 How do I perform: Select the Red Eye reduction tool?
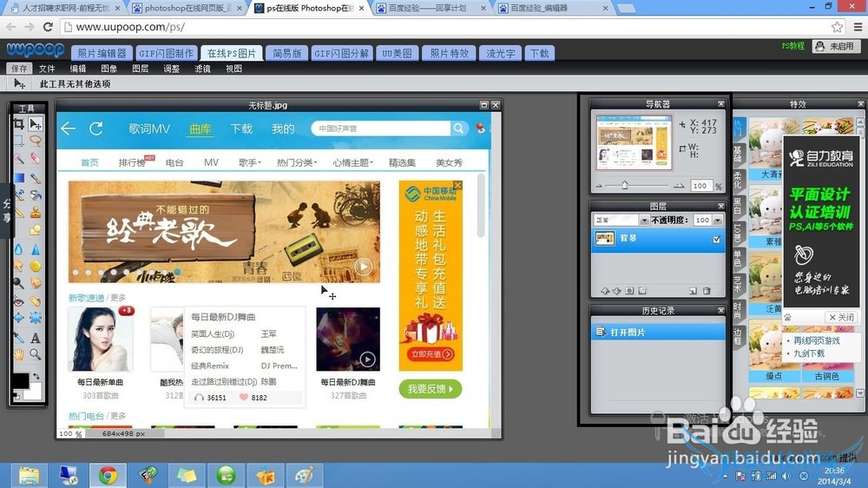18,302
